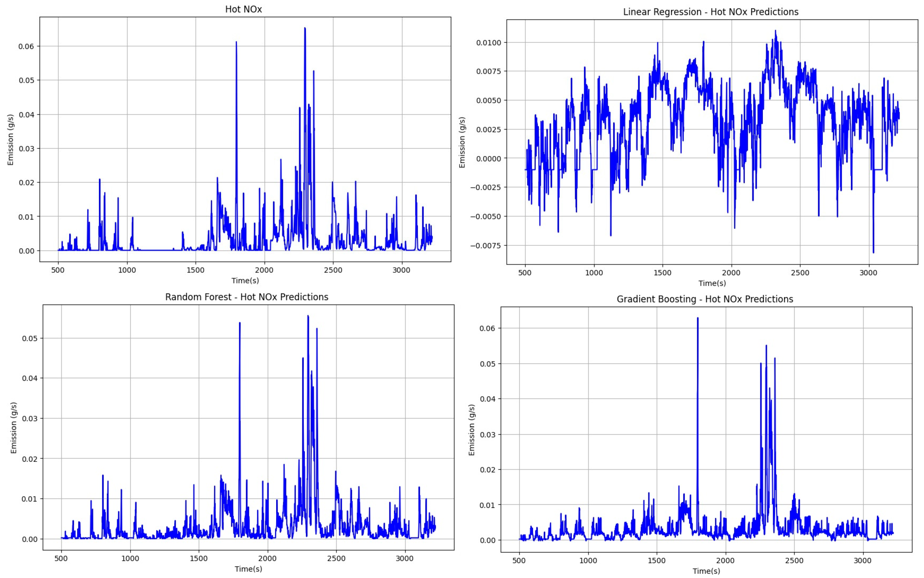The width and height of the screenshot is (924, 578).
Task: Click Emission (g/s) y-label of Gradient Boosting plot
Action: coord(471,430)
